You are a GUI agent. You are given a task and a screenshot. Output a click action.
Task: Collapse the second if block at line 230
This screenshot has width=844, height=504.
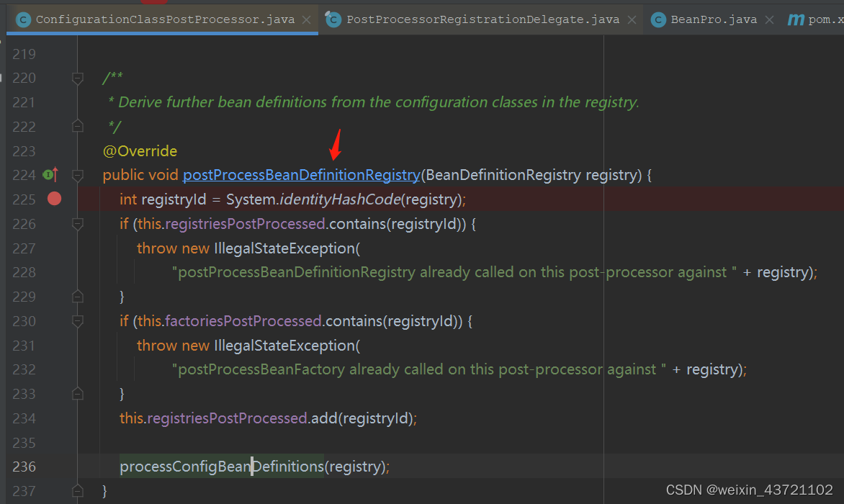(77, 322)
